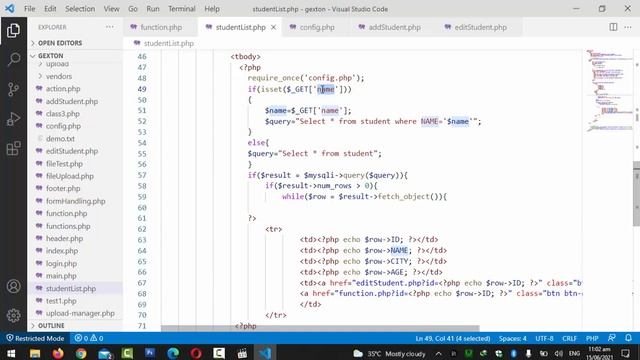
Task: Open upload-manager.php in the explorer
Action: coord(80,313)
